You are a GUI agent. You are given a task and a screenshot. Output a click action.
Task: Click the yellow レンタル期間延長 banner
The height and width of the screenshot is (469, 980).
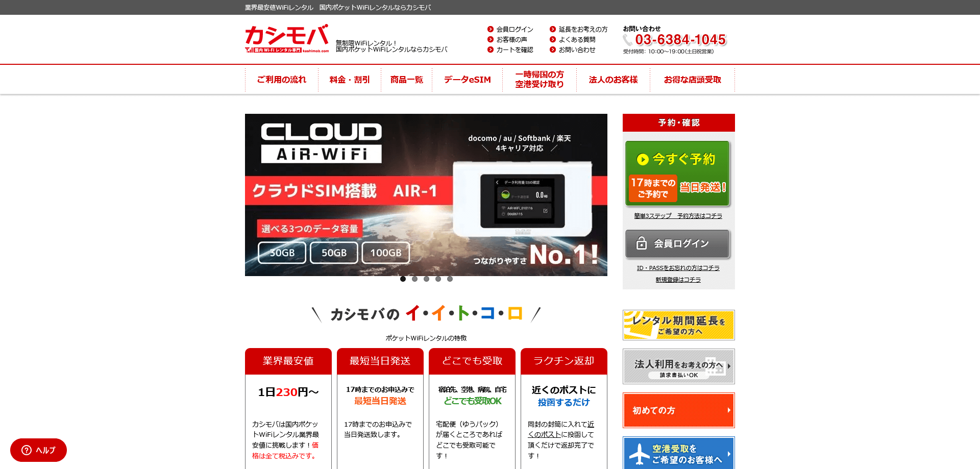(678, 325)
